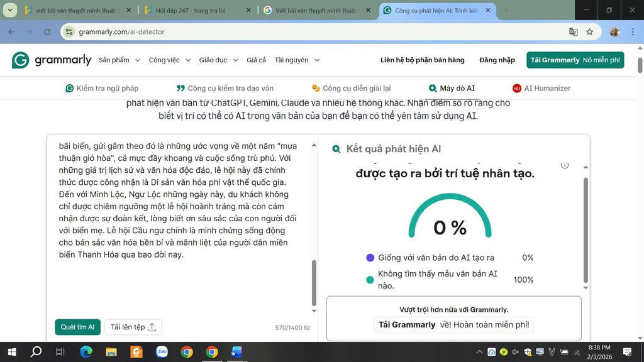Open the AI Humanizer tool
Screen dimensions: 644x362
(x=541, y=88)
